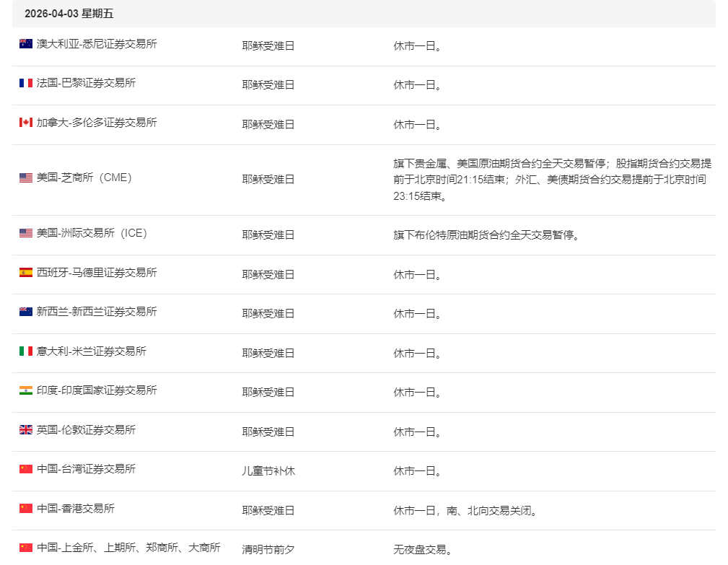Click 休市一日 in the Milan row
The height and width of the screenshot is (565, 728).
tap(417, 354)
